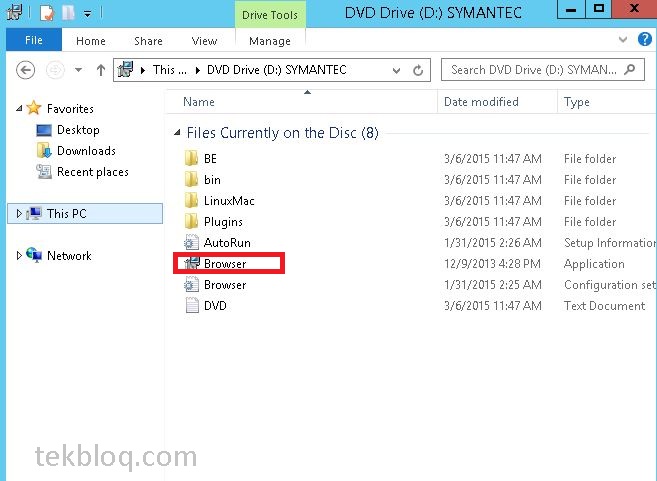This screenshot has width=657, height=481.
Task: Switch to the Home ribbon tab
Action: point(91,41)
